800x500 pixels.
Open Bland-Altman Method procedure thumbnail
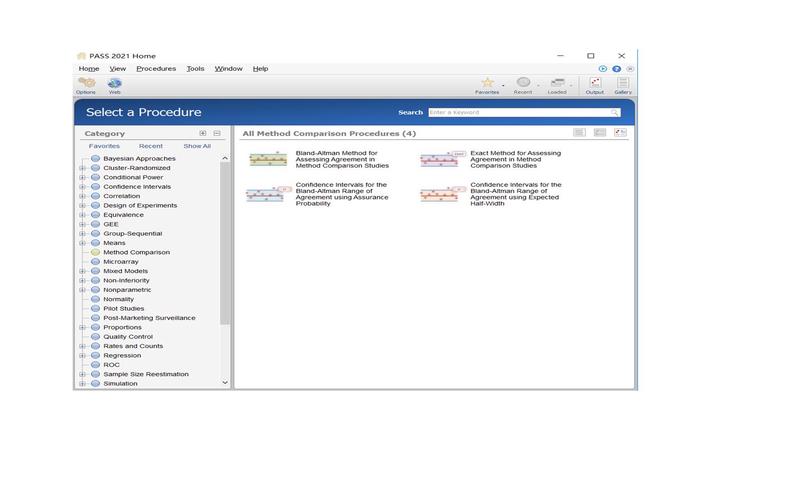click(x=268, y=159)
